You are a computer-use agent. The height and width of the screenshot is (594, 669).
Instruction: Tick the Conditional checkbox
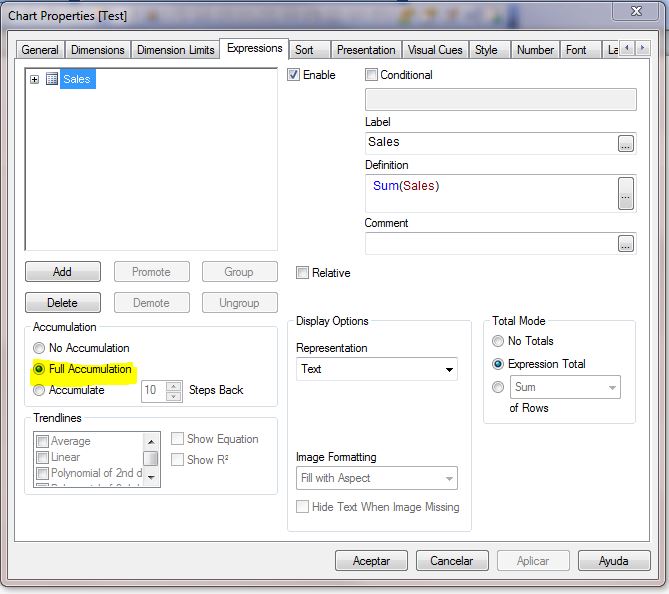(x=372, y=75)
